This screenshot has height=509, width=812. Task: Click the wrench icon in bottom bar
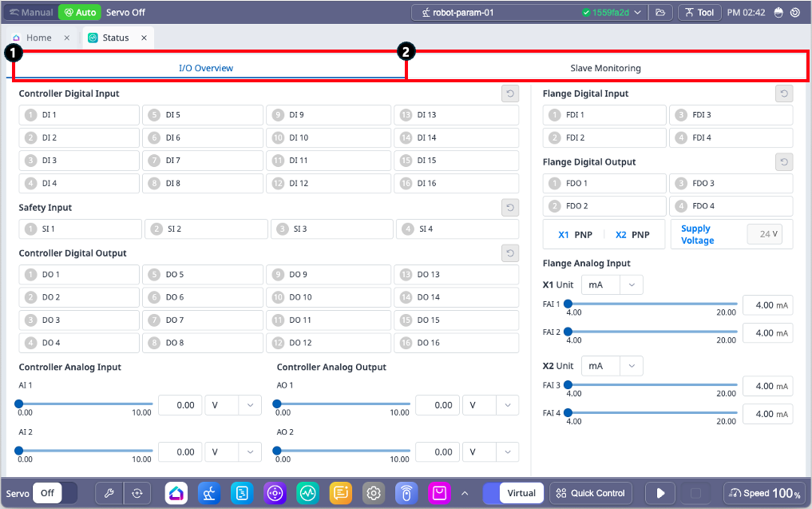tap(109, 493)
